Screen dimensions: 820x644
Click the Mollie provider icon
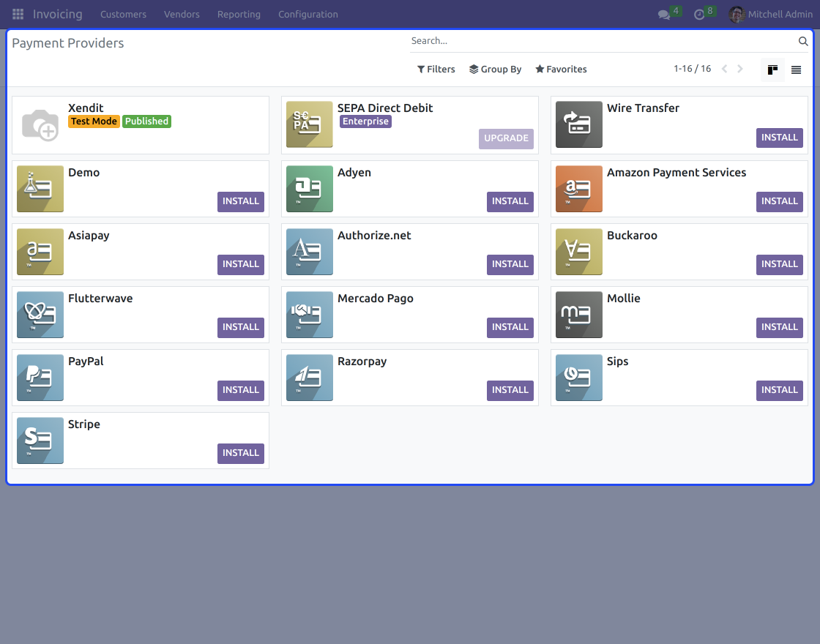point(579,315)
